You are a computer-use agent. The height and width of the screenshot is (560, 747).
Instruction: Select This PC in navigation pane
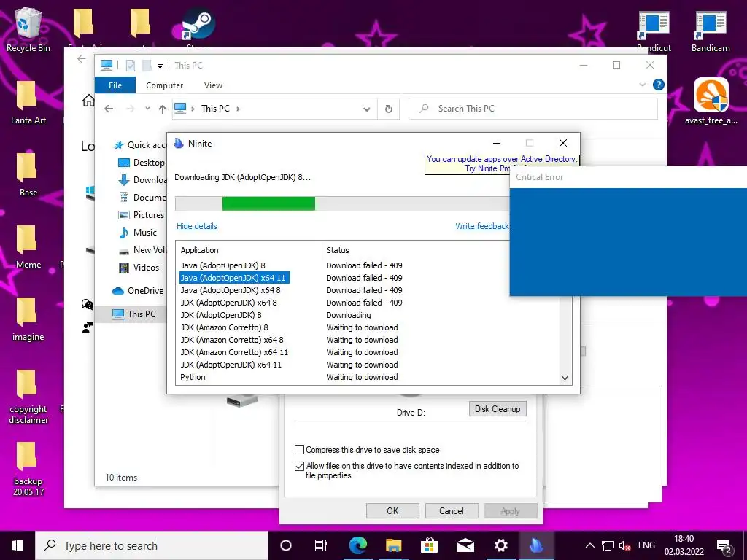(134, 314)
